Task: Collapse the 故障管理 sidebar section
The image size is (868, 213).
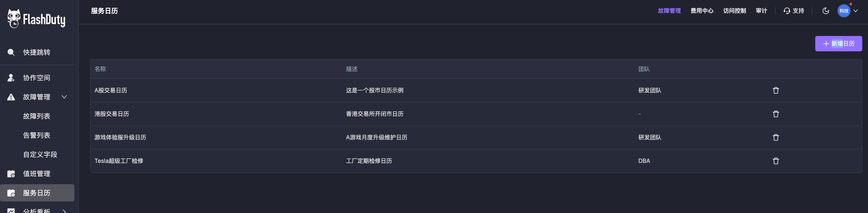Action: 64,97
